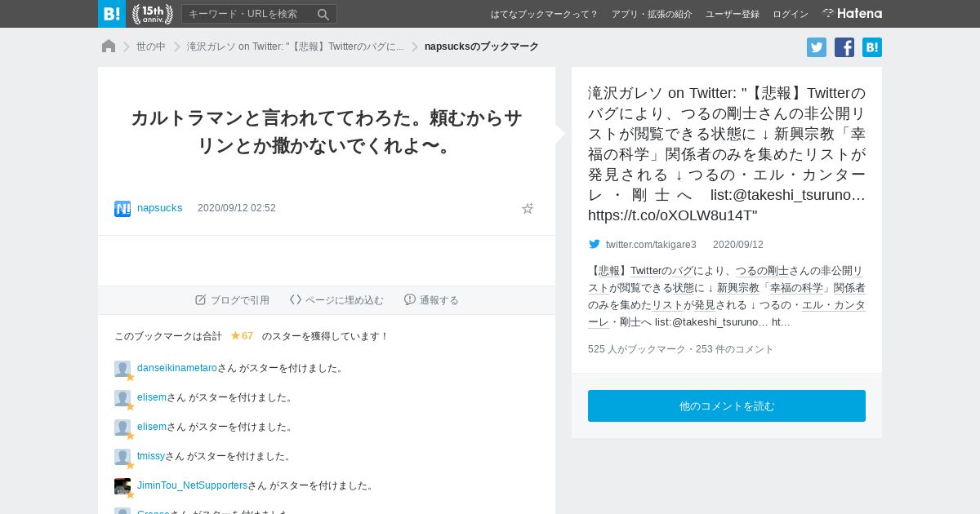Click 通報する to report
The image size is (980, 514).
(431, 300)
